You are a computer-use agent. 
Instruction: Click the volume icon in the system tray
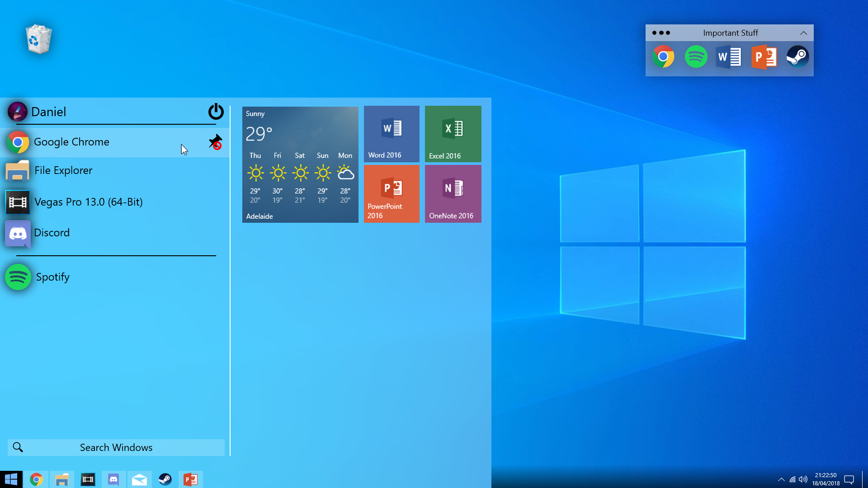pyautogui.click(x=803, y=479)
